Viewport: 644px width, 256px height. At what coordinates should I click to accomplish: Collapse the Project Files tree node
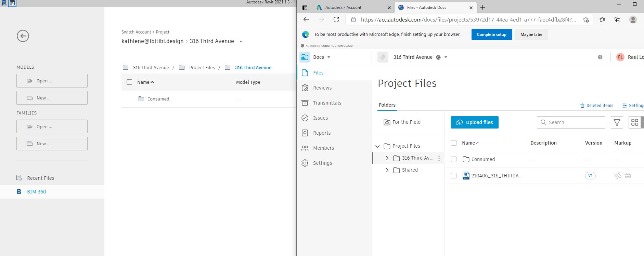tap(377, 146)
